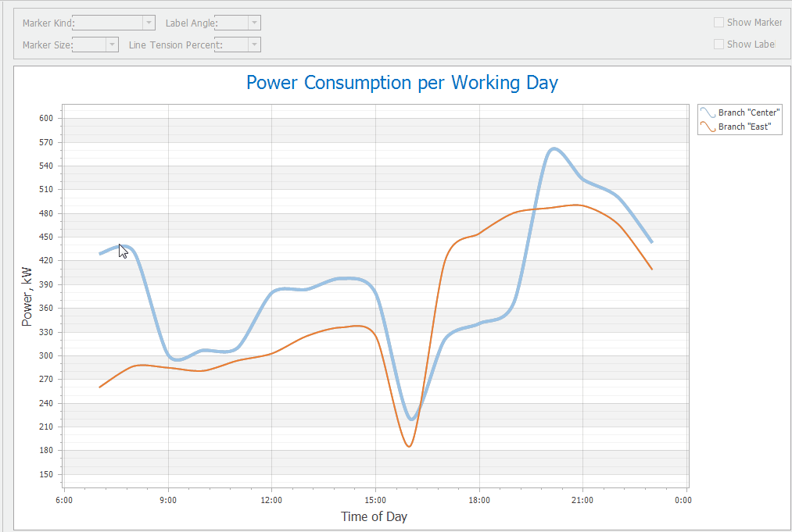Click the 21:00 label on the time axis
Screen dimensions: 792x532
pyautogui.click(x=582, y=500)
